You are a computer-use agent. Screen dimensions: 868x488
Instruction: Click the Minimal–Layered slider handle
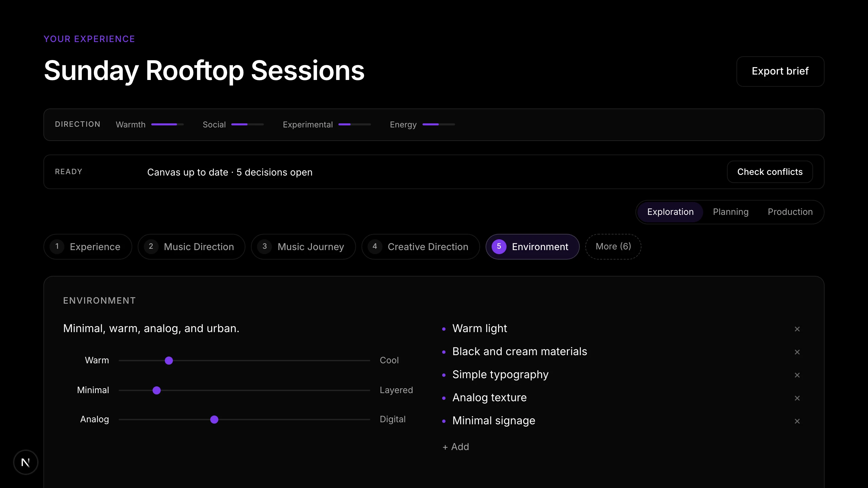[x=157, y=390]
